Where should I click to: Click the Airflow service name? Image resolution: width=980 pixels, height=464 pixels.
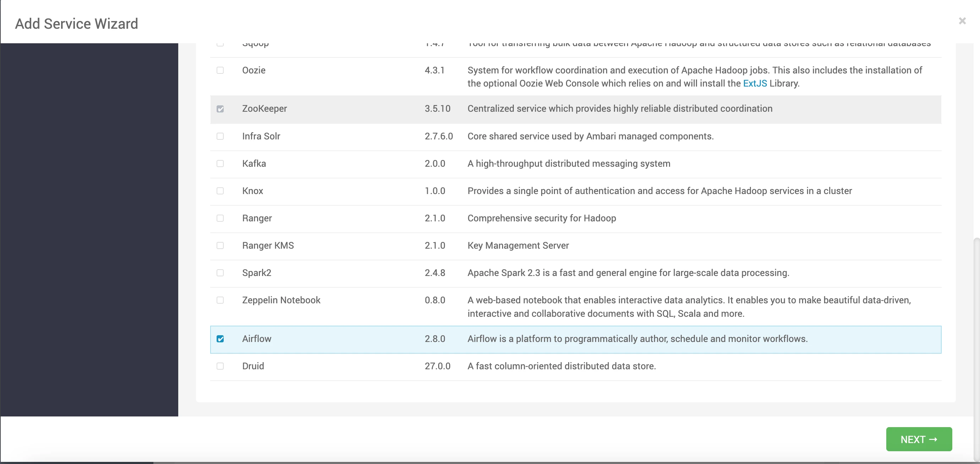coord(257,338)
